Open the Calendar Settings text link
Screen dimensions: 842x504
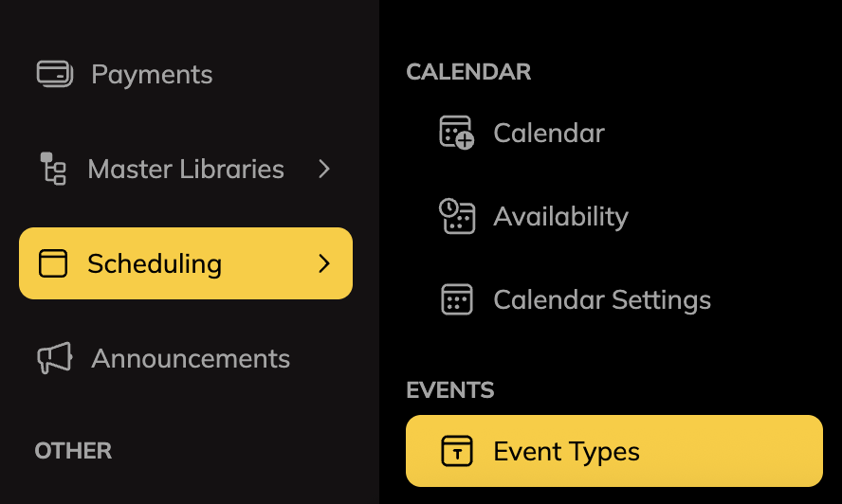(x=602, y=300)
